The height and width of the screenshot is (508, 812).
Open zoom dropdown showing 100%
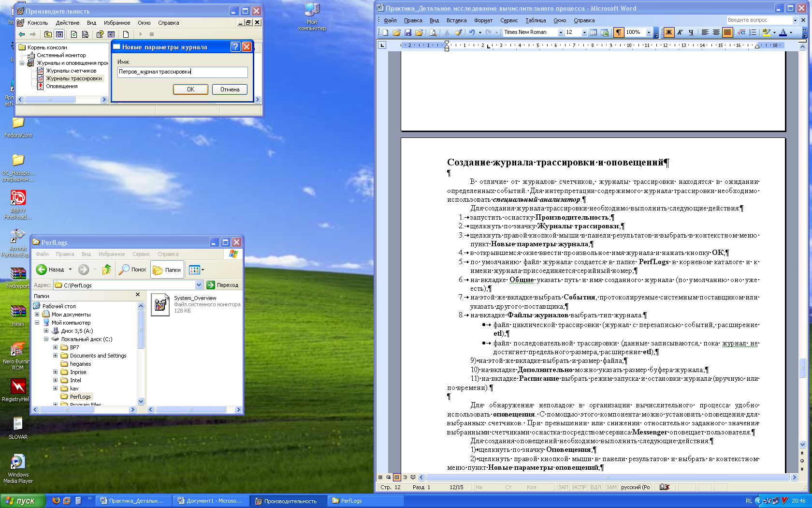tap(649, 32)
